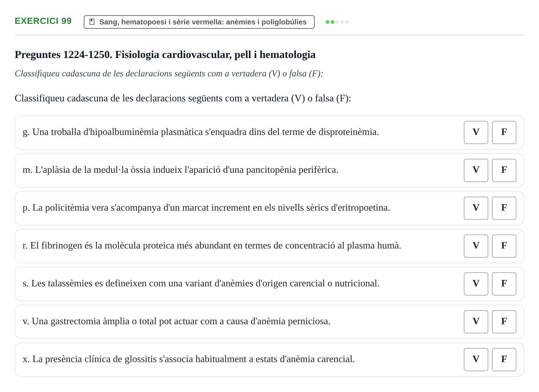The image size is (539, 392).
Task: Answer V for statement v on gastrectomia
Action: [476, 321]
